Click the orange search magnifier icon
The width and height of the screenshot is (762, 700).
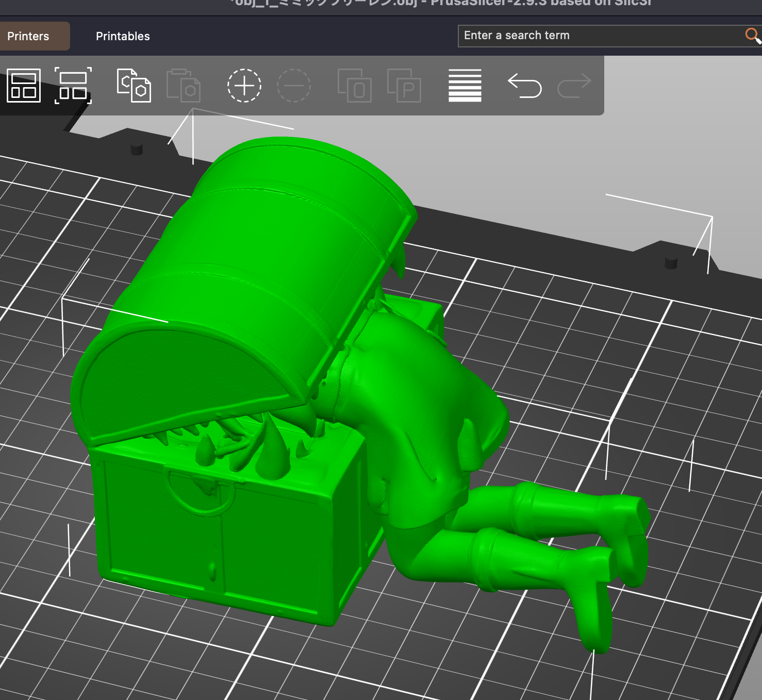(x=752, y=36)
